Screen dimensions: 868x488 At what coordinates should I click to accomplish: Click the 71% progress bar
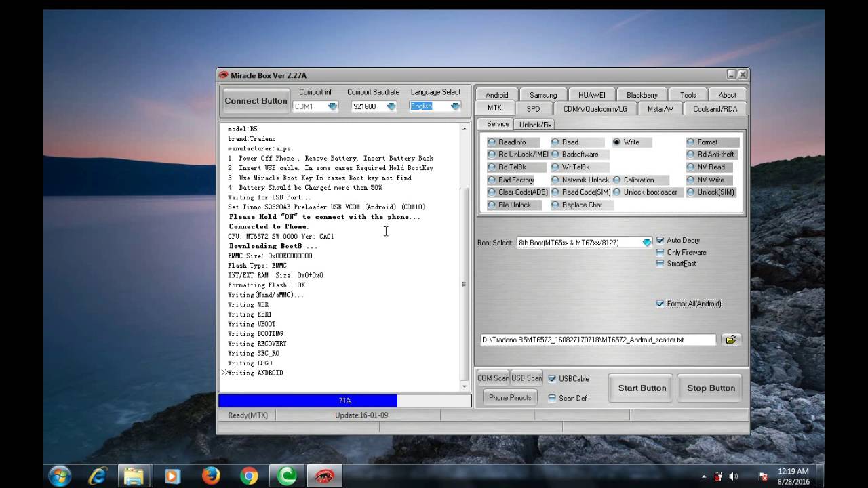[x=344, y=401]
